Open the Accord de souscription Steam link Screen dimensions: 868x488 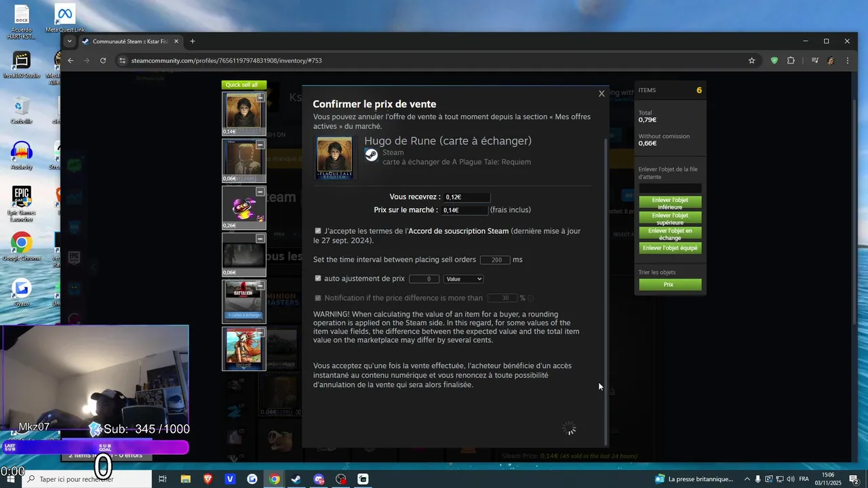(458, 231)
